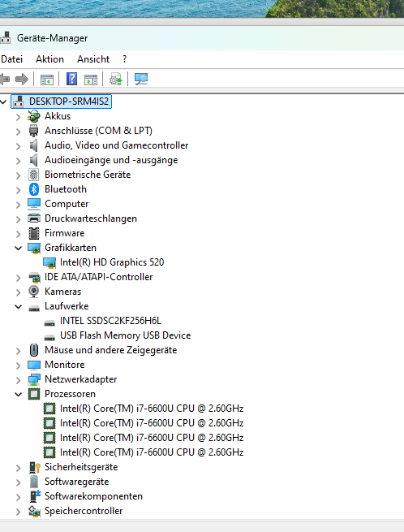This screenshot has width=404, height=532.
Task: Open the Ansicht menu
Action: 93,59
